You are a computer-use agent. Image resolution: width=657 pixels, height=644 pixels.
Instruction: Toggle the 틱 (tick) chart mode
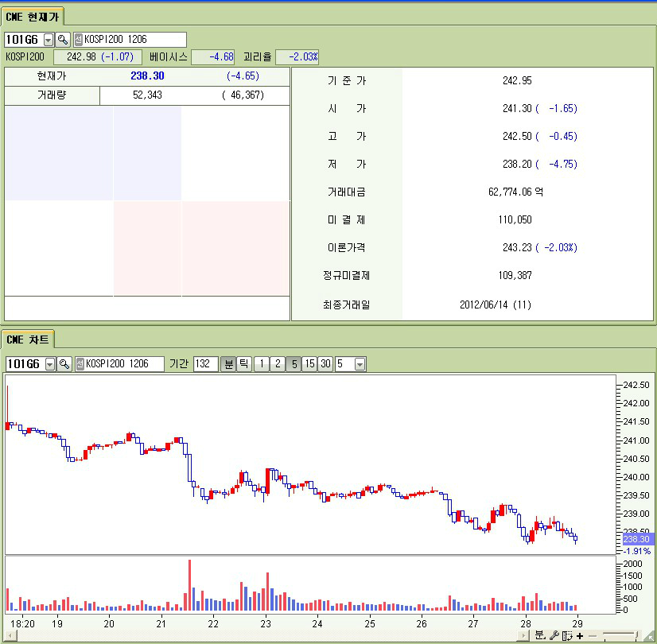coord(243,364)
